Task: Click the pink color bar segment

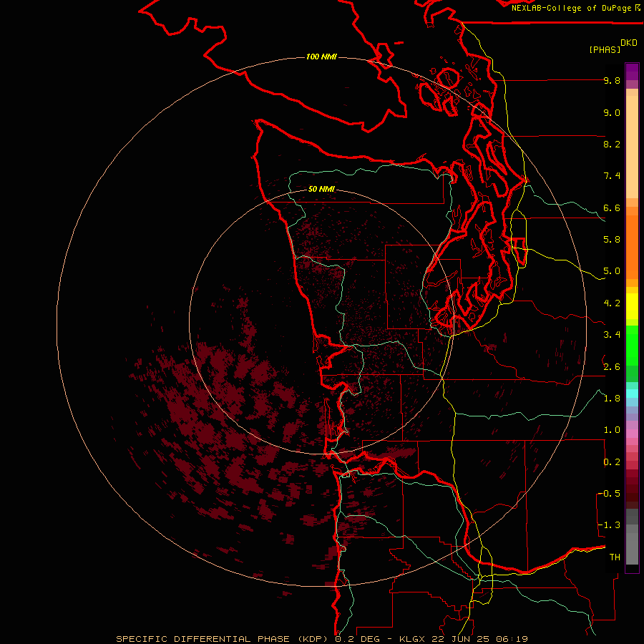Action: coord(632,434)
